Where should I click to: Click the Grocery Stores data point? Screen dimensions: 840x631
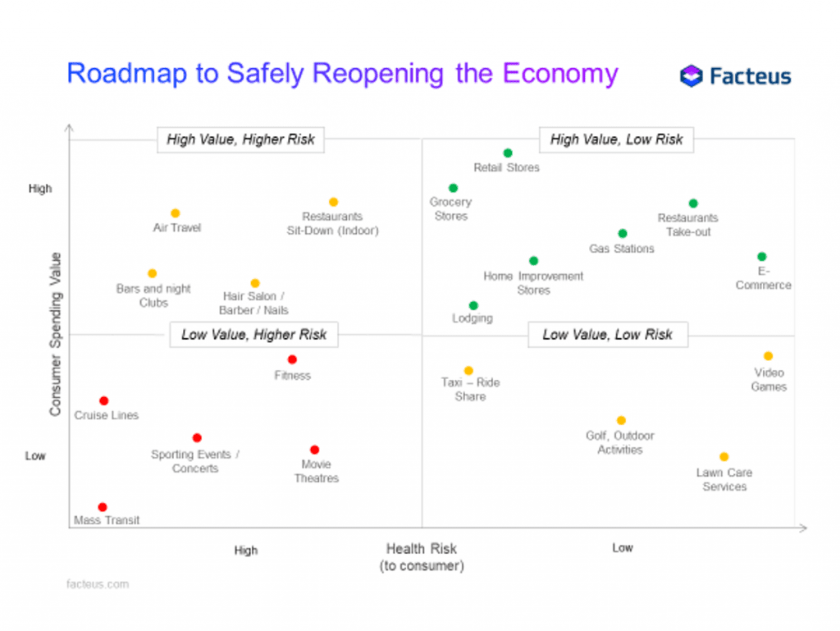(453, 188)
